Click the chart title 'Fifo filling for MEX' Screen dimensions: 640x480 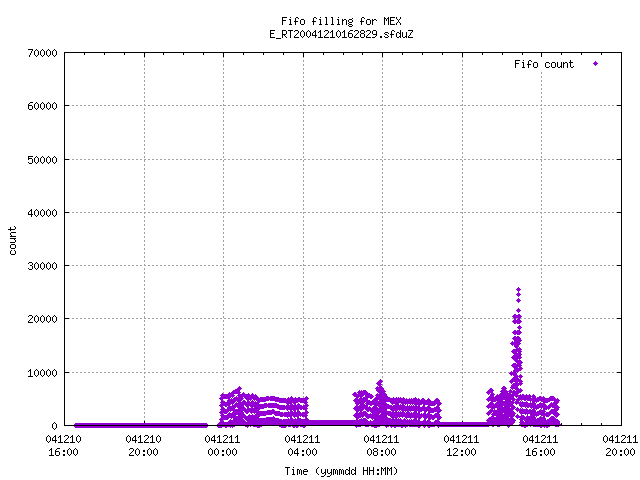tap(341, 21)
